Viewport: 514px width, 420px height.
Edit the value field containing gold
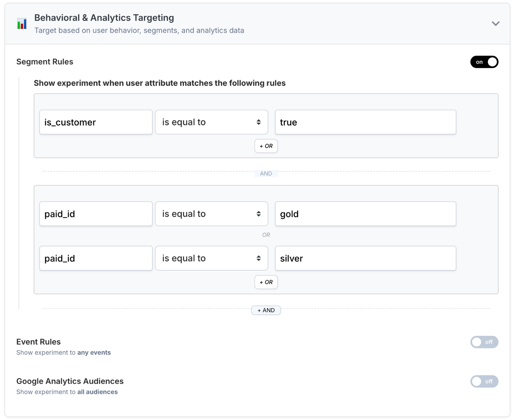coord(365,214)
